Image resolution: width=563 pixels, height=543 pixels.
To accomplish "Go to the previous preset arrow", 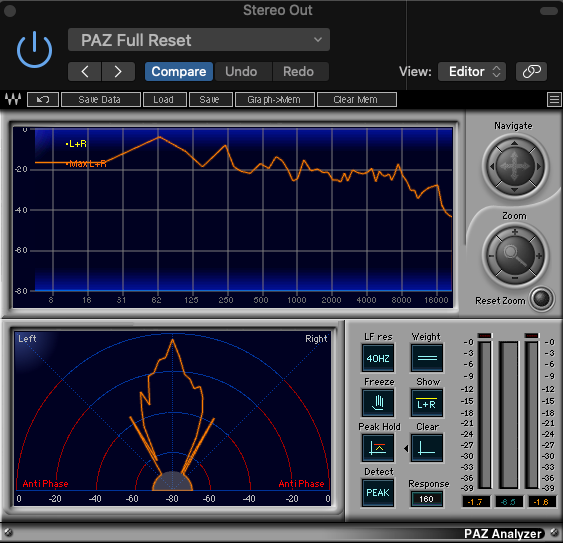I will click(x=85, y=71).
